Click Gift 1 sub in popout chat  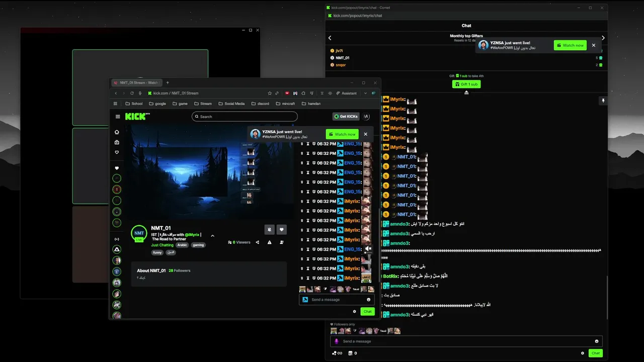point(466,84)
